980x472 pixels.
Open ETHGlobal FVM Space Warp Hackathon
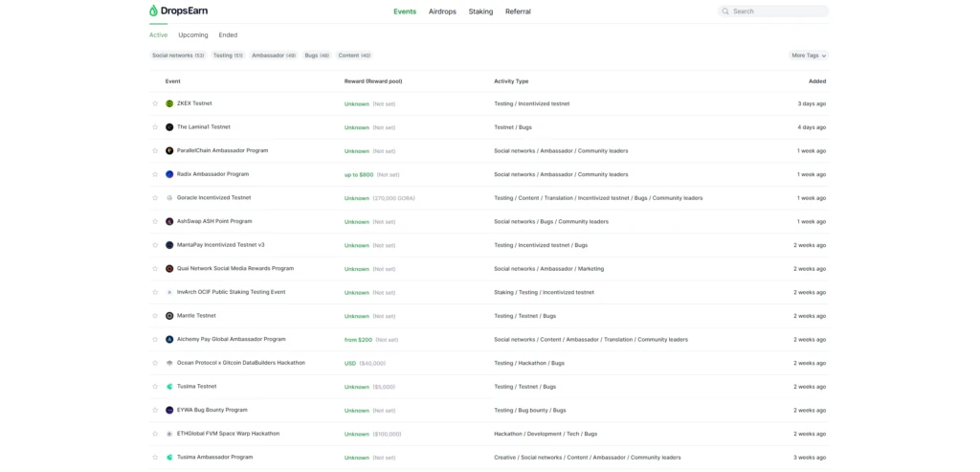click(228, 434)
